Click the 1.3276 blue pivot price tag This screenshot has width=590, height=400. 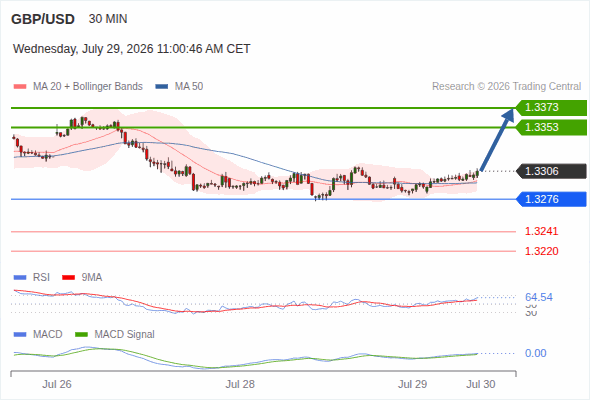pos(551,199)
